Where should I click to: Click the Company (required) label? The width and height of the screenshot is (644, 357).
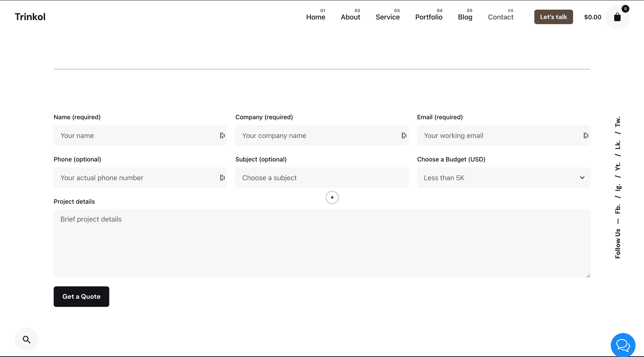(264, 117)
